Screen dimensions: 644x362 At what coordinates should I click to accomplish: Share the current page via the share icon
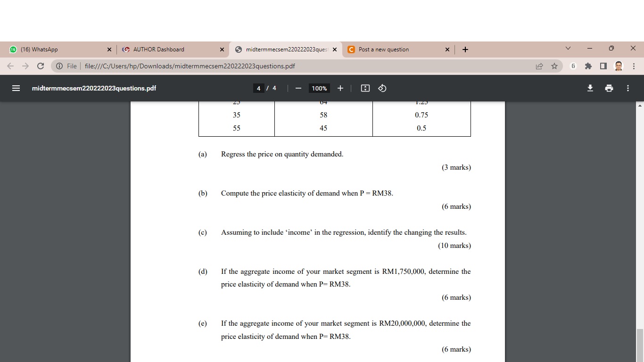pos(539,66)
